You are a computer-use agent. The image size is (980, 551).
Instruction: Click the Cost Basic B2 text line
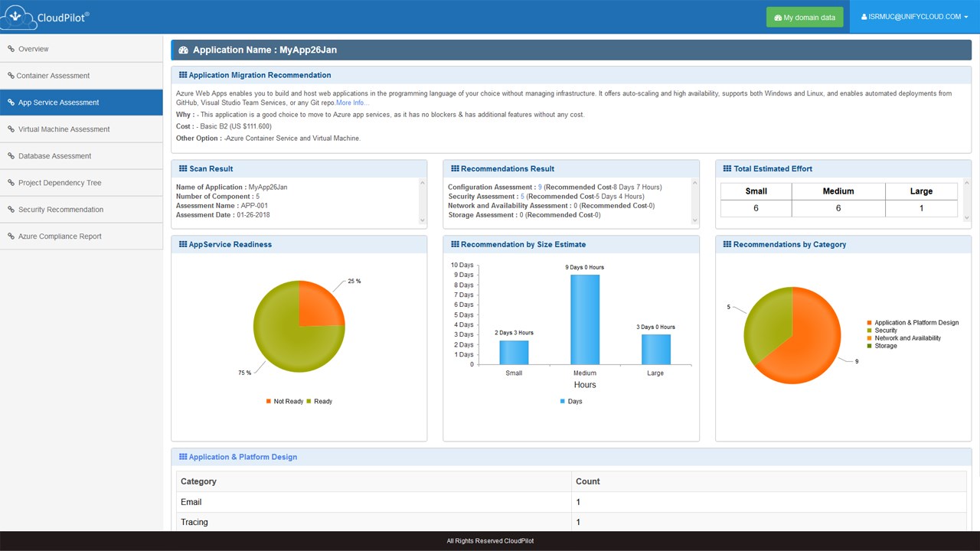point(224,126)
